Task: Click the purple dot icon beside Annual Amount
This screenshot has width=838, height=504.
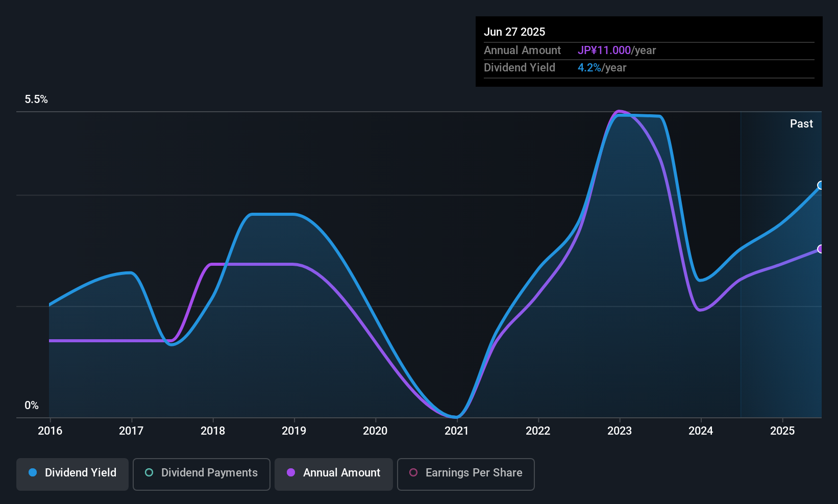Action: (x=291, y=473)
